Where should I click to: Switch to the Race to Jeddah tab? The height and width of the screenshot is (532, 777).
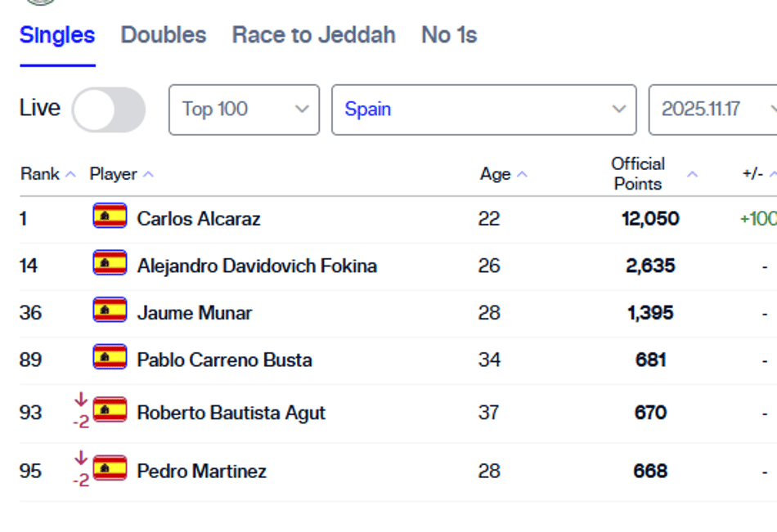pos(314,35)
